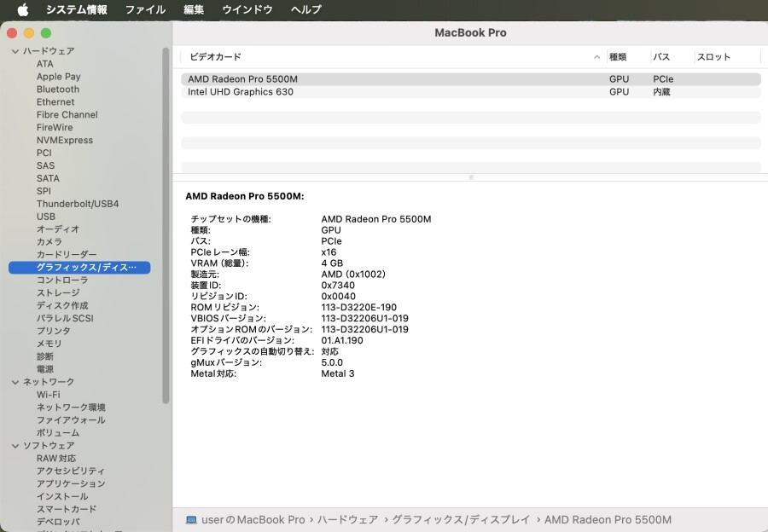
Task: Click the split pane divider handle
Action: (x=471, y=177)
